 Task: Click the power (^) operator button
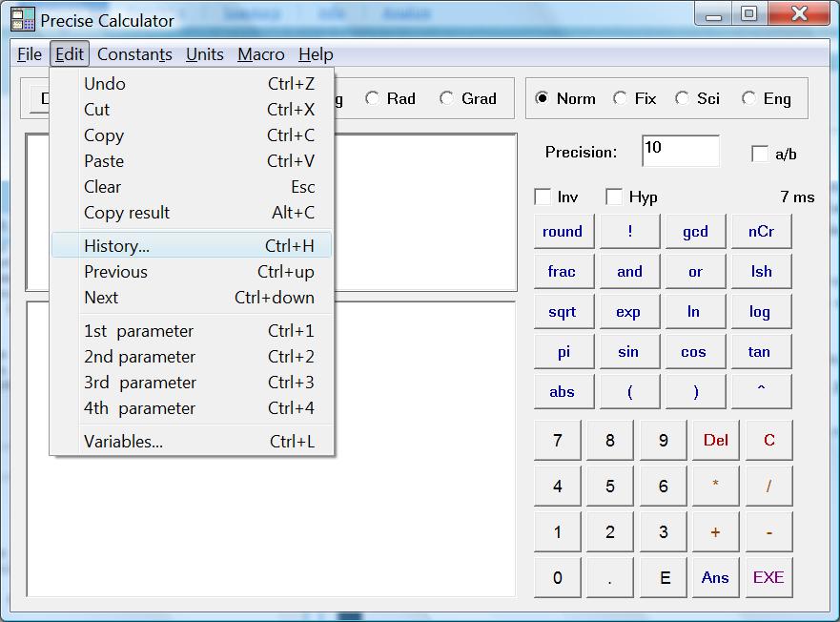click(760, 392)
